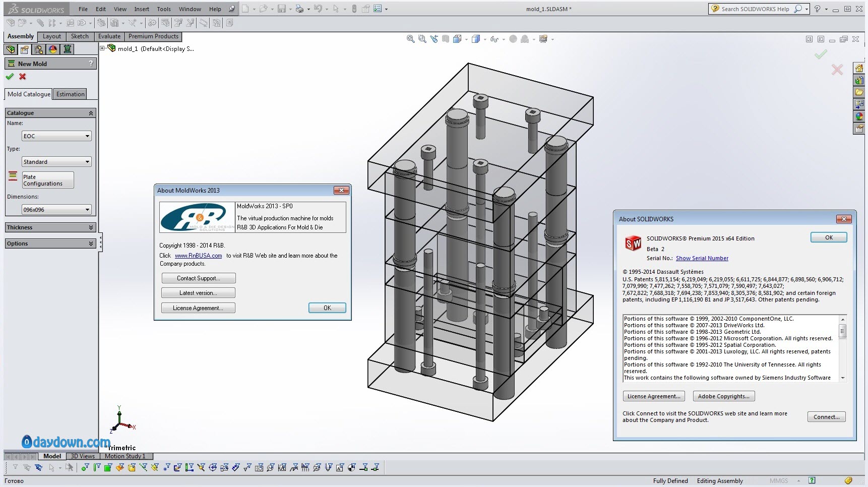Open the PropertyManager tab icon
The height and width of the screenshot is (487, 868).
pyautogui.click(x=25, y=49)
